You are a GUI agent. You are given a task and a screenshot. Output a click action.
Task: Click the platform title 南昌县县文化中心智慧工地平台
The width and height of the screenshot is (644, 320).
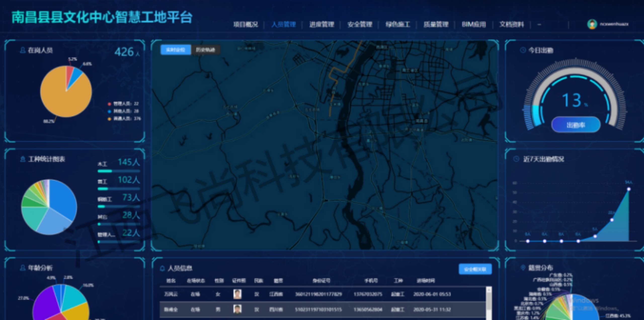pyautogui.click(x=102, y=17)
